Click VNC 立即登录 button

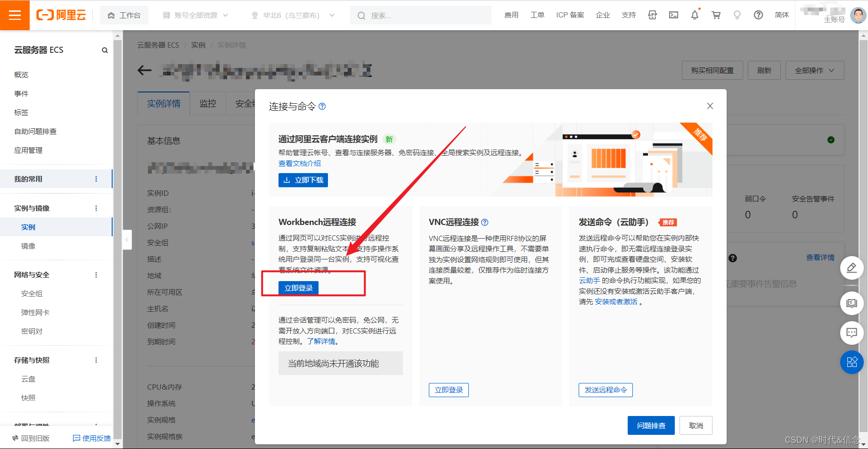click(449, 390)
